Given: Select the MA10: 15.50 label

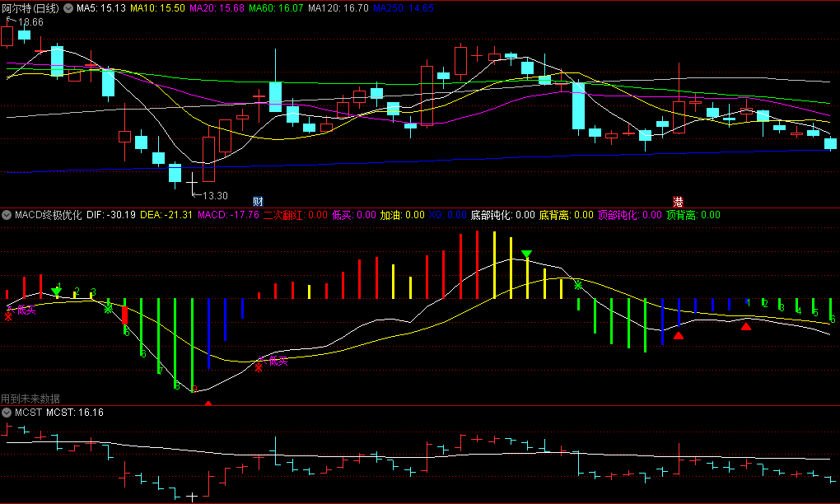Looking at the screenshot, I should click(157, 8).
